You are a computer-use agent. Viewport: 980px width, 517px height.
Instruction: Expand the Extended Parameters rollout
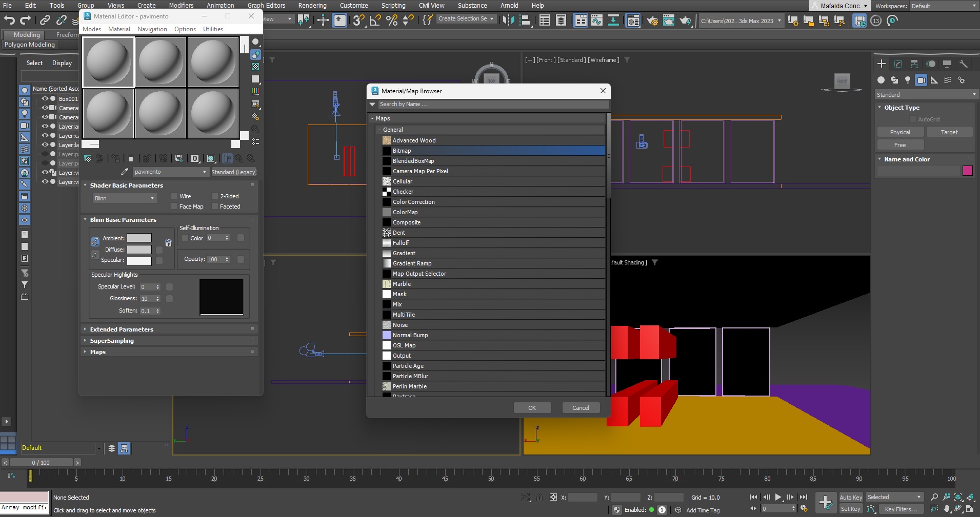coord(122,329)
